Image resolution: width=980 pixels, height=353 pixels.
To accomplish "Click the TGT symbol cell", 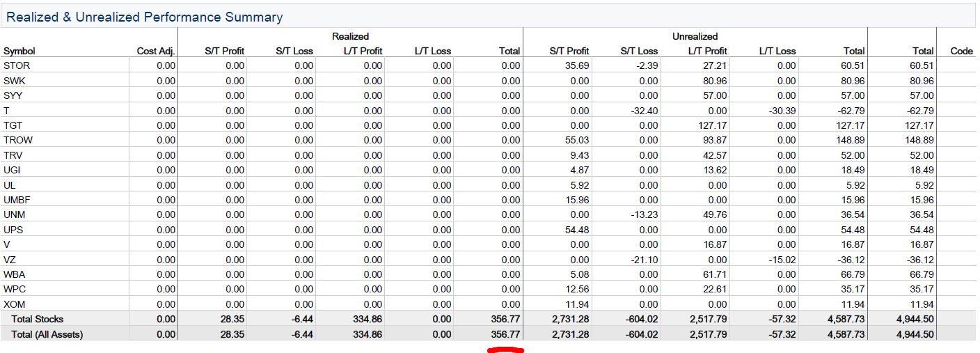I will (14, 125).
